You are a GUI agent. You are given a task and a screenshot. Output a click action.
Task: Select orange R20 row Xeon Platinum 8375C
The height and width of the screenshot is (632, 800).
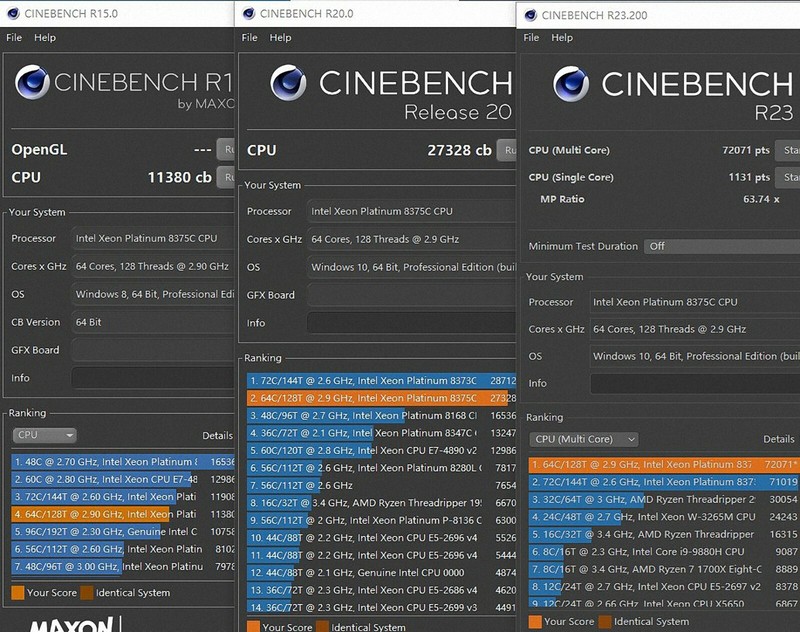pyautogui.click(x=382, y=398)
